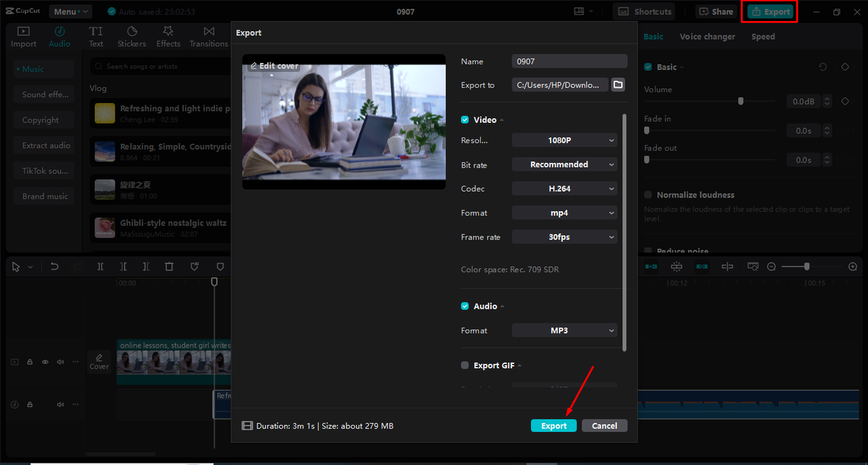This screenshot has width=868, height=465.
Task: Toggle the preview axis icon
Action: (728, 267)
